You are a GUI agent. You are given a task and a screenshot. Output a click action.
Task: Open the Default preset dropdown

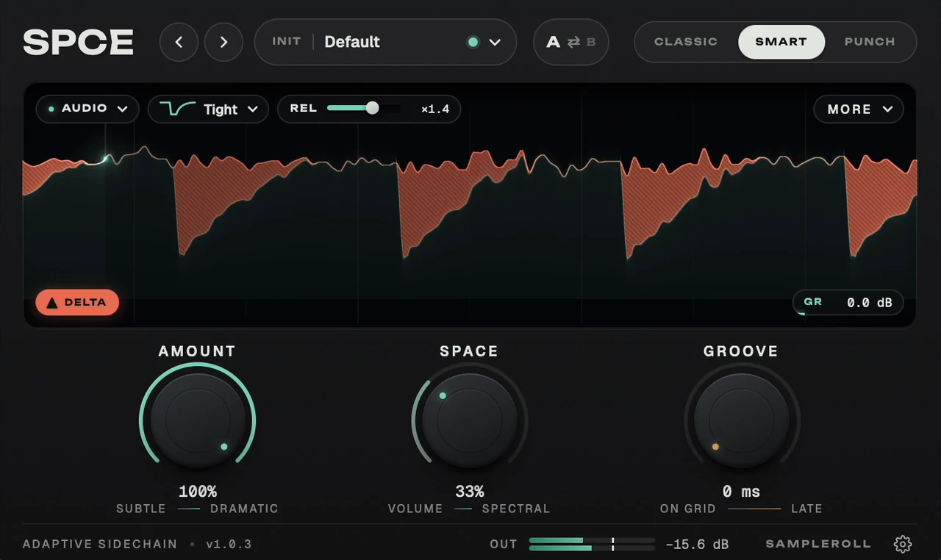tap(385, 42)
